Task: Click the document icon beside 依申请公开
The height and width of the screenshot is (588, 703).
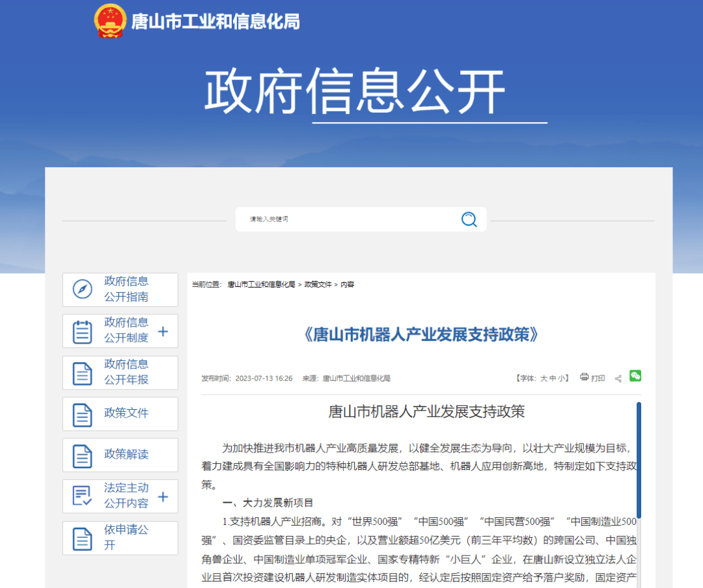Action: [81, 538]
